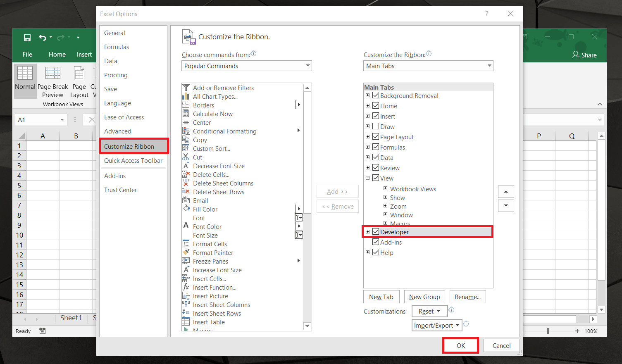Toggle the Formulas tab checkbox
Screen dimensions: 622x364
(376, 147)
